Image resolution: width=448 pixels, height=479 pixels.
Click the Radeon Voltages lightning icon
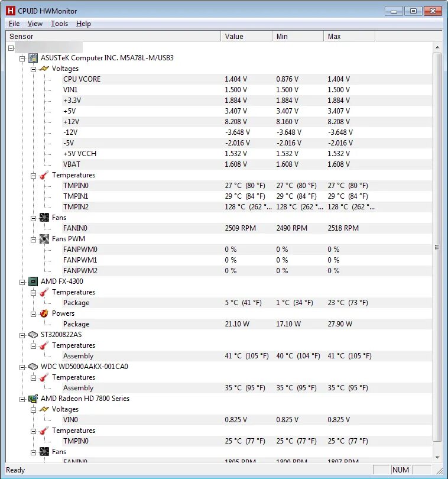44,409
